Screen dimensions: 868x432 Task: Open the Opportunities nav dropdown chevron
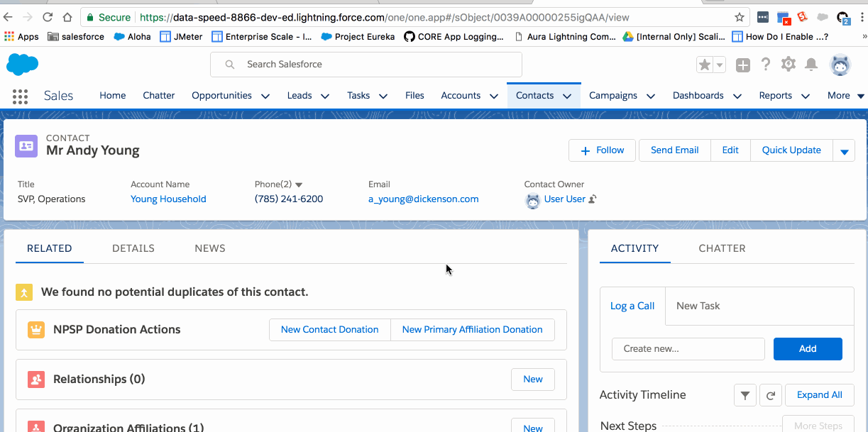coord(265,96)
